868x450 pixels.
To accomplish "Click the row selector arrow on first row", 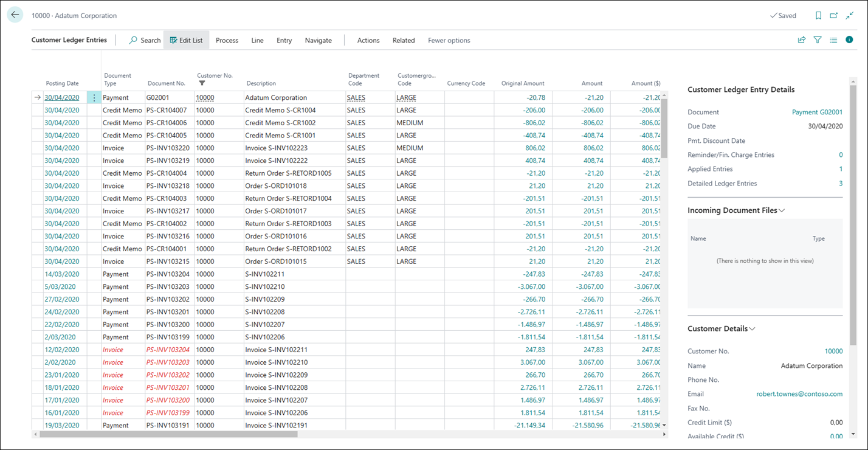I will (37, 97).
